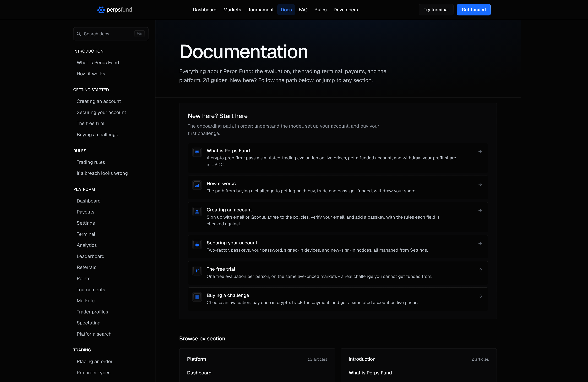
Task: Open sidebar link Points
Action: coord(84,278)
